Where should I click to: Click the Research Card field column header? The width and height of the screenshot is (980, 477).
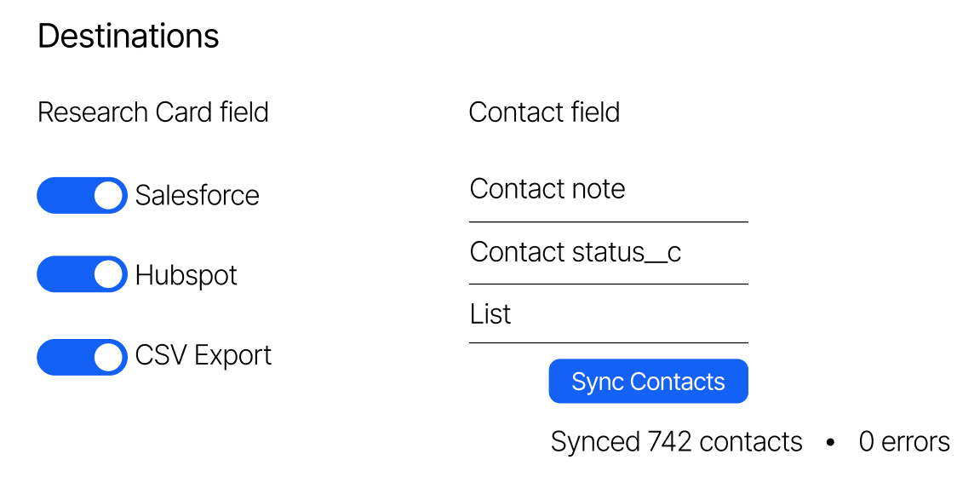153,112
